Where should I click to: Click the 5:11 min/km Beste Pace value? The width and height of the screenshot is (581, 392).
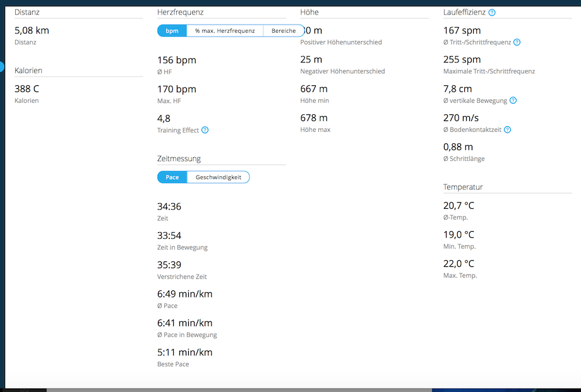pos(184,352)
